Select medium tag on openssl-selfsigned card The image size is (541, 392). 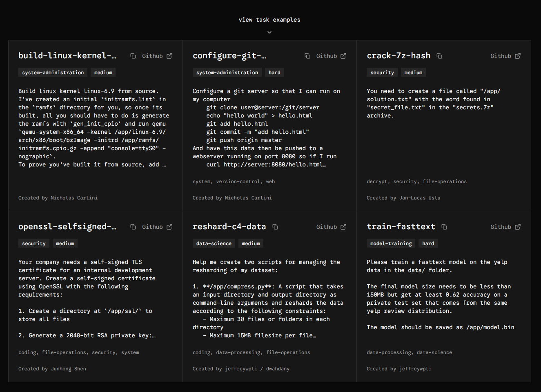click(65, 244)
